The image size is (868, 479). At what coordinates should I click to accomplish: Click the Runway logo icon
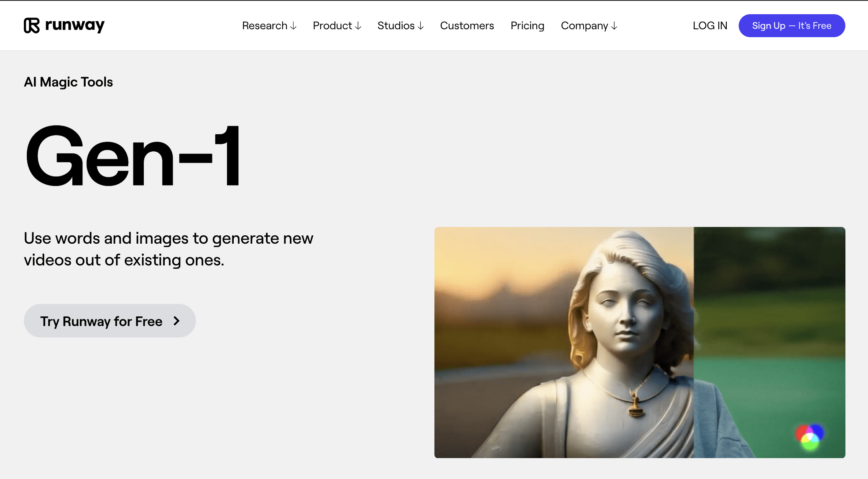32,25
